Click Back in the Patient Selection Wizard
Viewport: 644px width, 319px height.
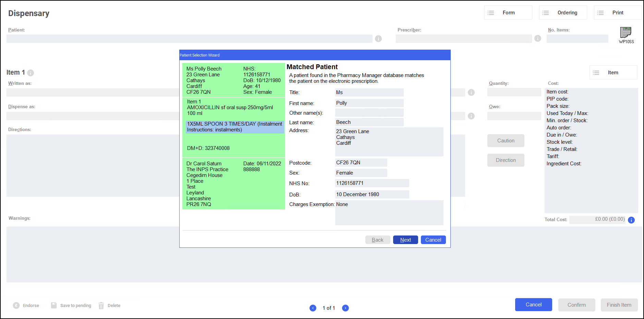[x=378, y=240]
